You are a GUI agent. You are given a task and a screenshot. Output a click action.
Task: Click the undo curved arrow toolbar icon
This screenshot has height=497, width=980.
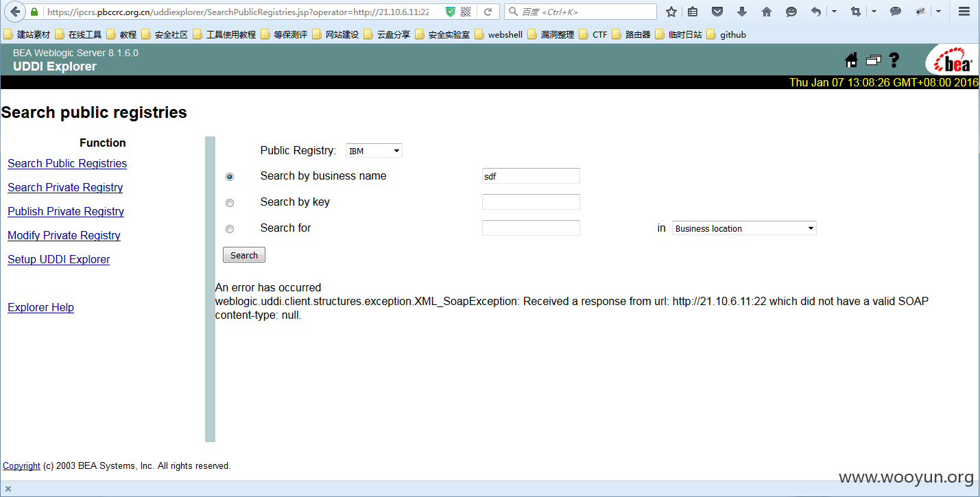click(x=815, y=12)
